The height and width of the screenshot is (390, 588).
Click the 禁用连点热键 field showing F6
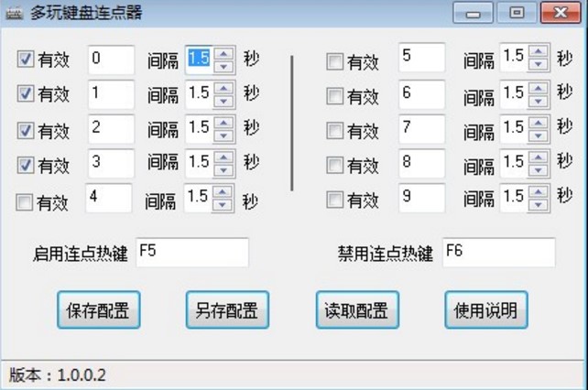[x=499, y=253]
